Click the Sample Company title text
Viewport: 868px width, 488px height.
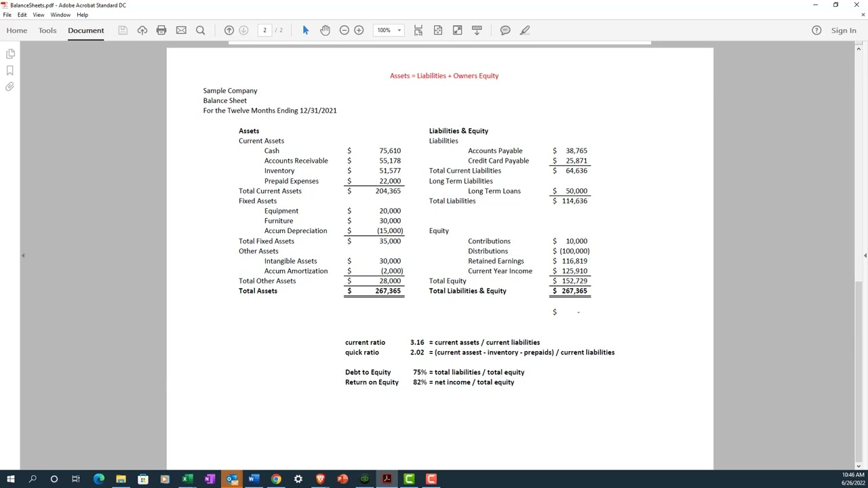(230, 91)
